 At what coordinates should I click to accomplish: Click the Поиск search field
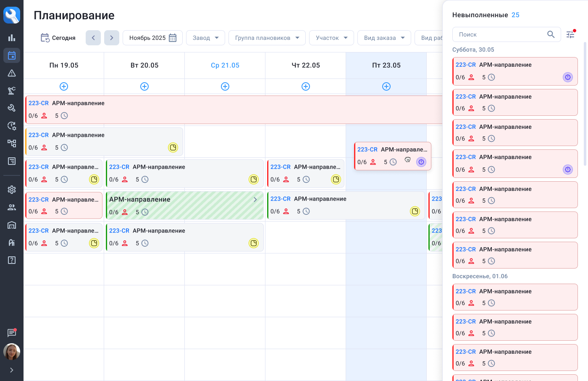[x=501, y=34]
